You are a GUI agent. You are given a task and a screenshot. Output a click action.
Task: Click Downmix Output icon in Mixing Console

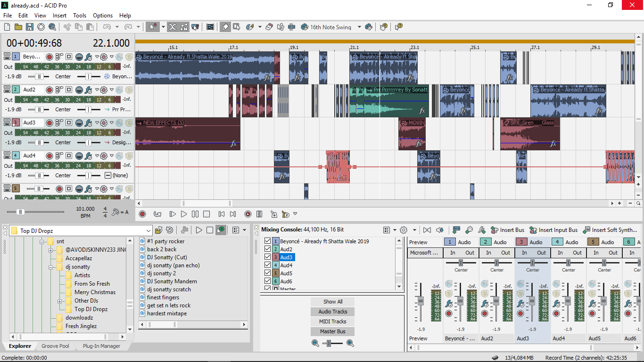(427, 230)
